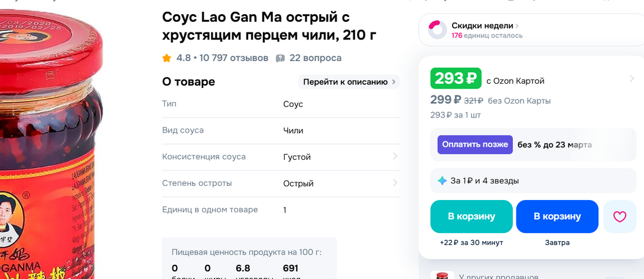Expand the Степень остроты row chevron

point(394,183)
